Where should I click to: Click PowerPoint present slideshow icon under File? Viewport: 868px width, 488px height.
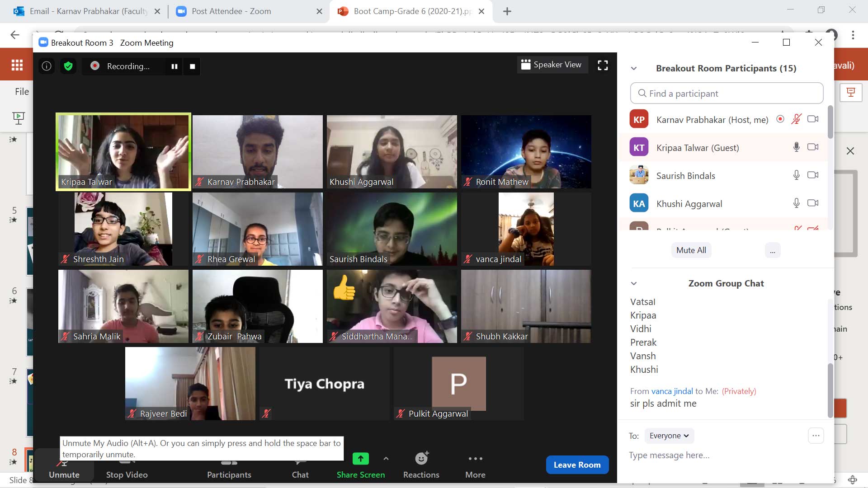coord(19,118)
